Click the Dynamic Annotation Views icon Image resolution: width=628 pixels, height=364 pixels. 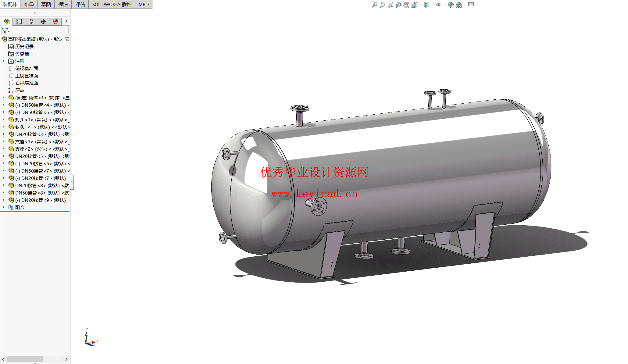point(406,5)
